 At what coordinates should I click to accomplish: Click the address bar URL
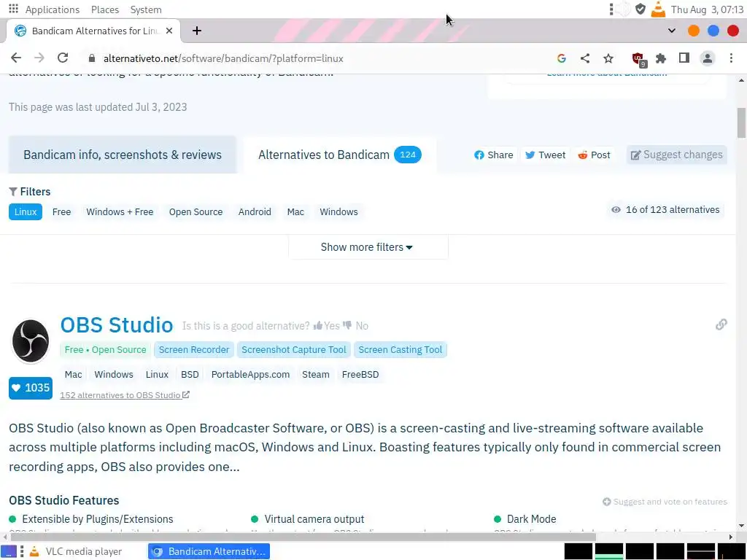click(x=223, y=58)
